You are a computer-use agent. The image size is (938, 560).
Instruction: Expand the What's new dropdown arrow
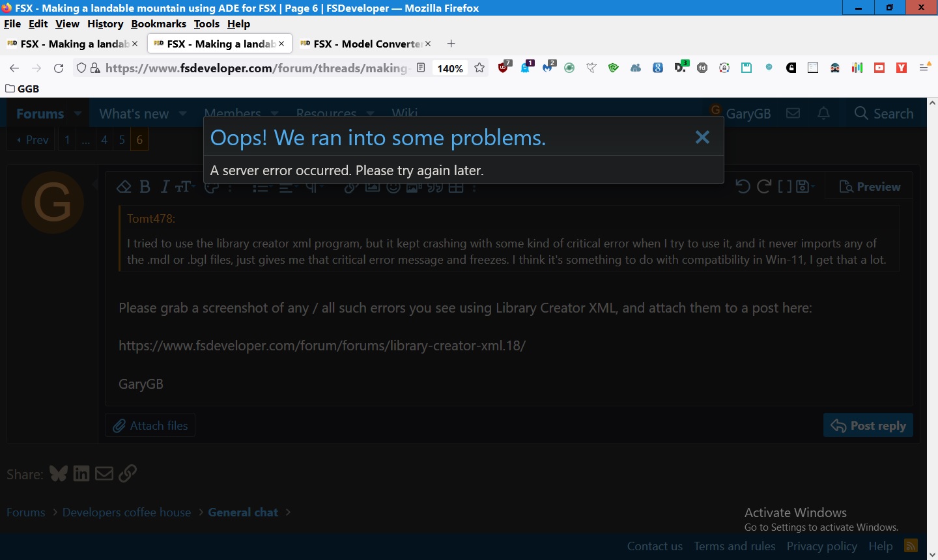(x=182, y=113)
